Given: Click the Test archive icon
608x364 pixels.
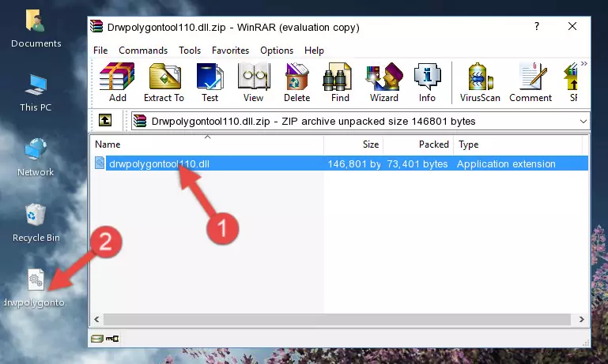Looking at the screenshot, I should pyautogui.click(x=210, y=82).
